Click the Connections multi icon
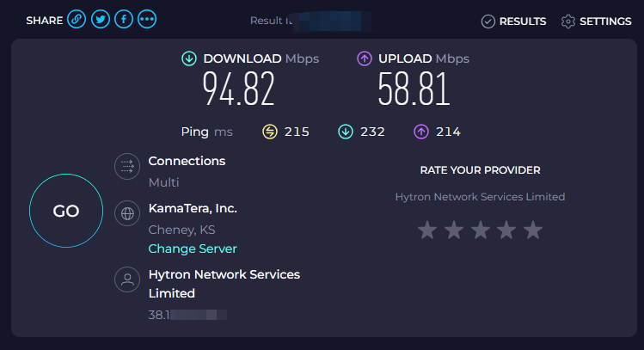This screenshot has height=350, width=644. pos(127,166)
